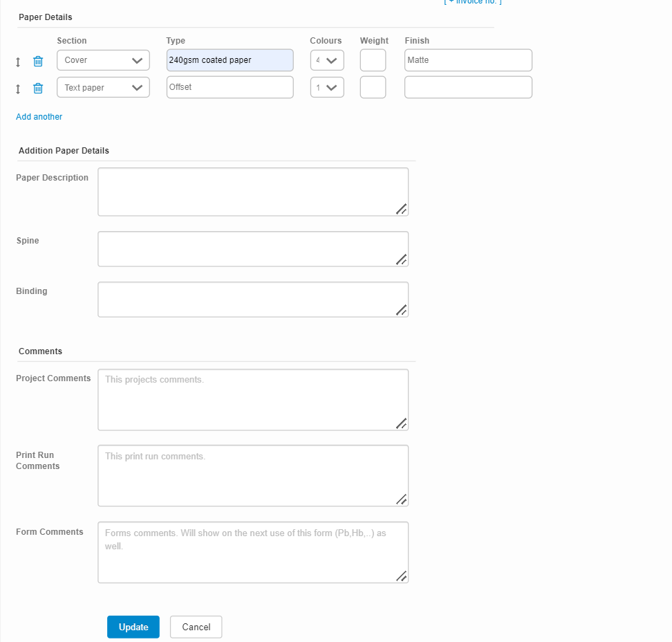Click the Form Comments text area

[x=253, y=552]
